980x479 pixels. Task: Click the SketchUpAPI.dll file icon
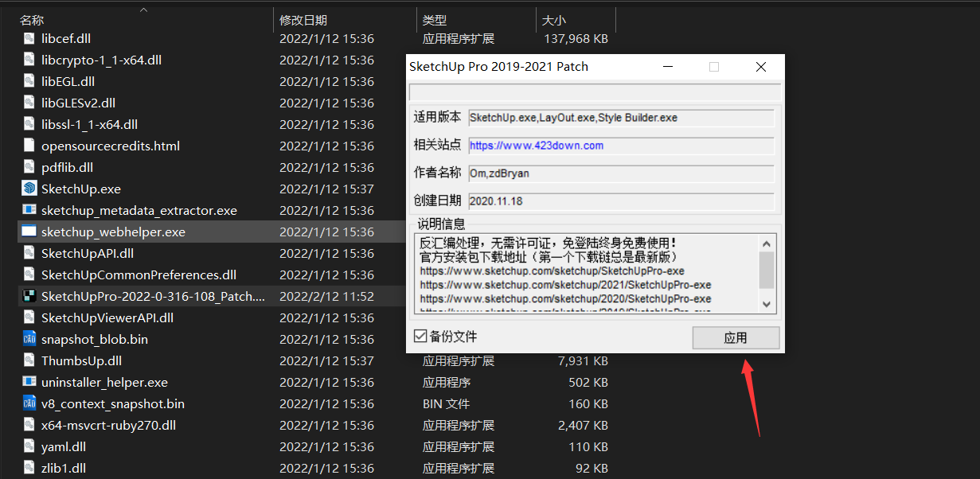pyautogui.click(x=29, y=253)
